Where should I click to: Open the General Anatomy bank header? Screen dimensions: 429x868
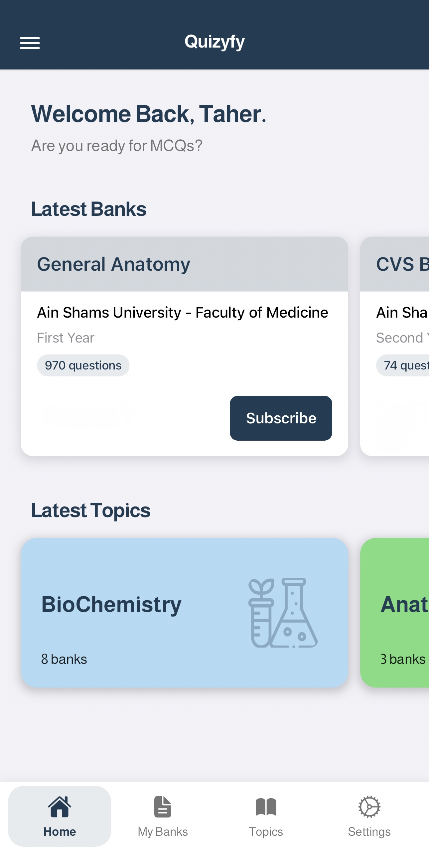click(x=184, y=264)
